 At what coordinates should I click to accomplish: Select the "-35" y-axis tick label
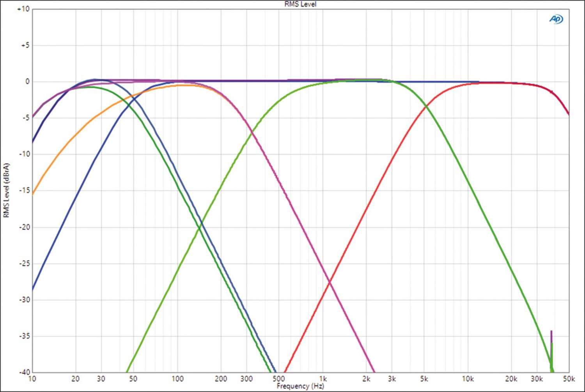pyautogui.click(x=24, y=336)
